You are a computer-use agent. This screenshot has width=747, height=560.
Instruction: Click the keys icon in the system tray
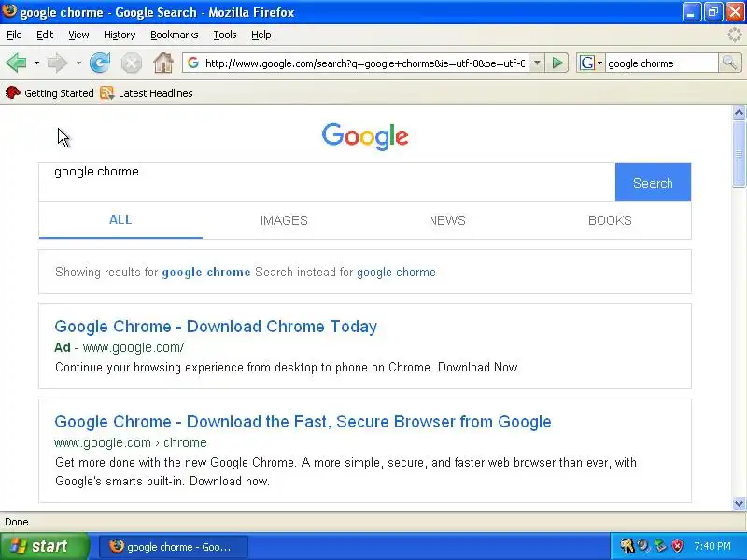(627, 546)
